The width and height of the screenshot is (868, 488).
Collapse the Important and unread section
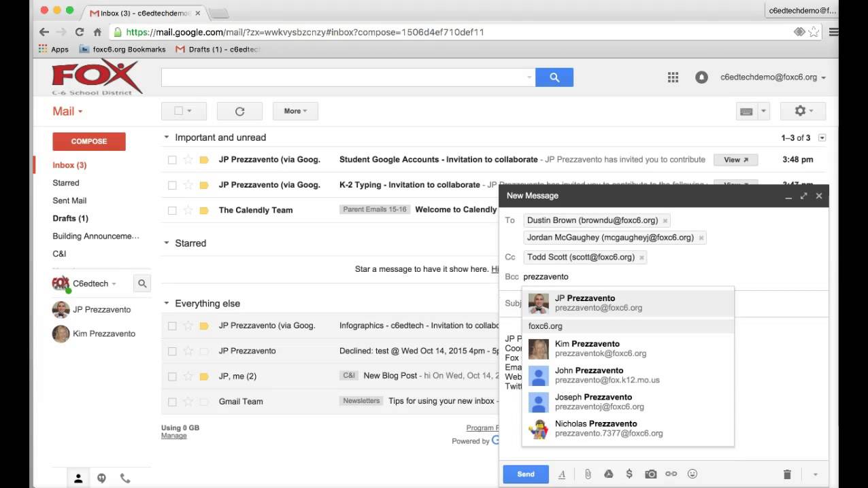(166, 137)
